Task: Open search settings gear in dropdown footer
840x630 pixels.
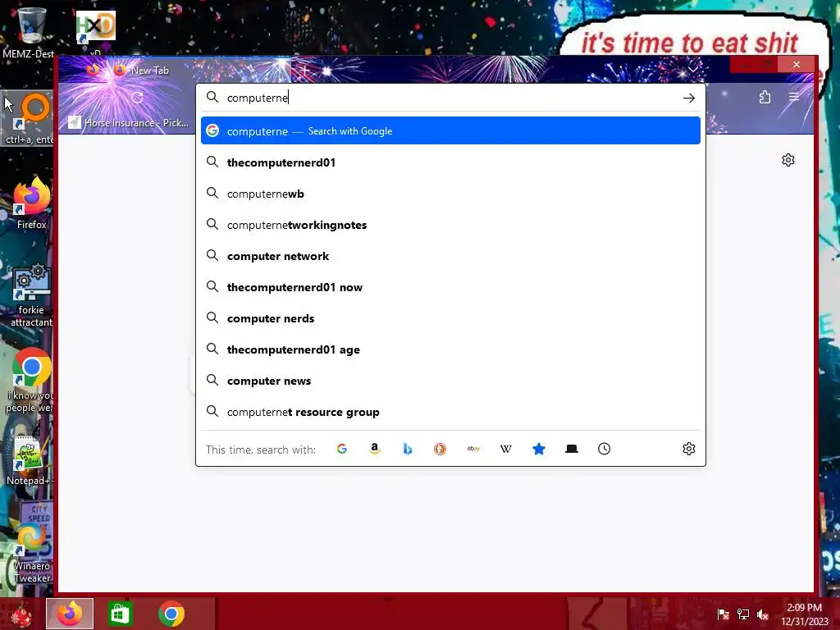Action: pos(689,449)
